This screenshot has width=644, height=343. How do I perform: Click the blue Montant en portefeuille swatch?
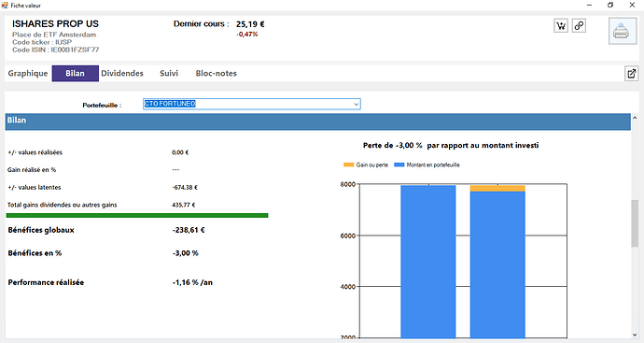[x=399, y=164]
